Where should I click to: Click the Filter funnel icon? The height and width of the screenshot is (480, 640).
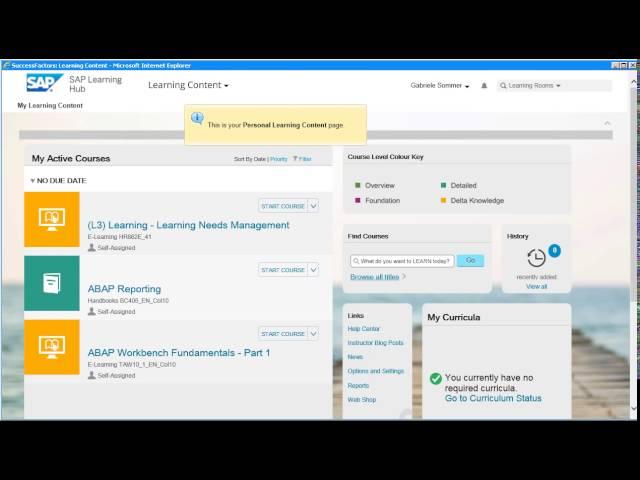pos(295,159)
